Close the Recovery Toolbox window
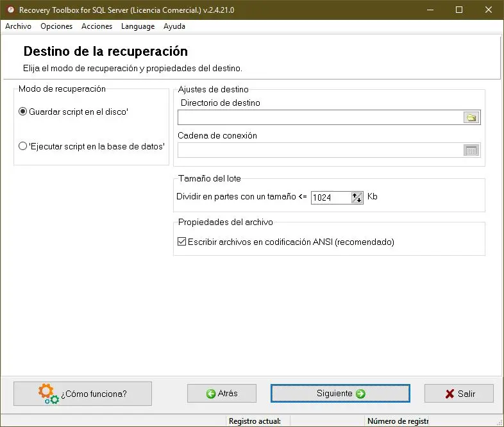The image size is (504, 427). 489,10
